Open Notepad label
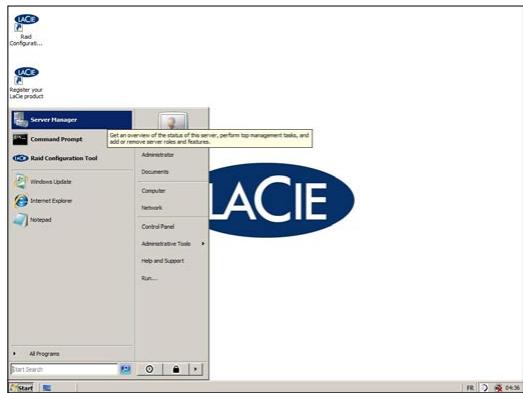523x393 pixels. click(x=41, y=220)
